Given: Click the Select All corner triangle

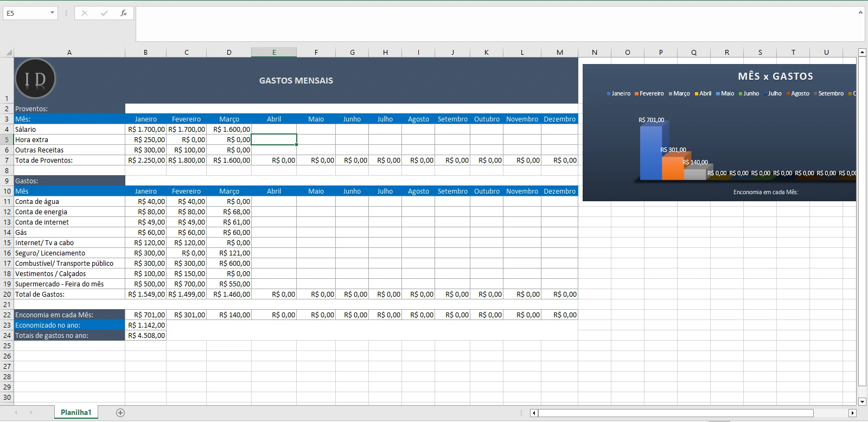Looking at the screenshot, I should click(9, 53).
